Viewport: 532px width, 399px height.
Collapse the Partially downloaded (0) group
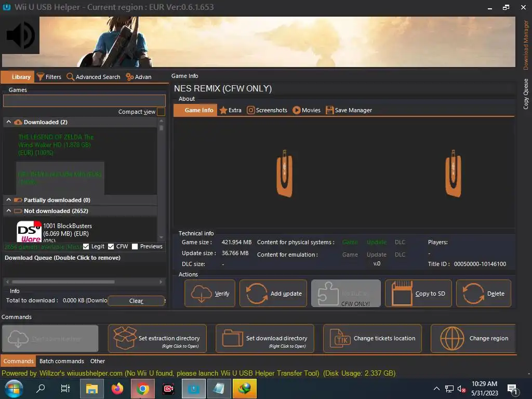(x=9, y=200)
